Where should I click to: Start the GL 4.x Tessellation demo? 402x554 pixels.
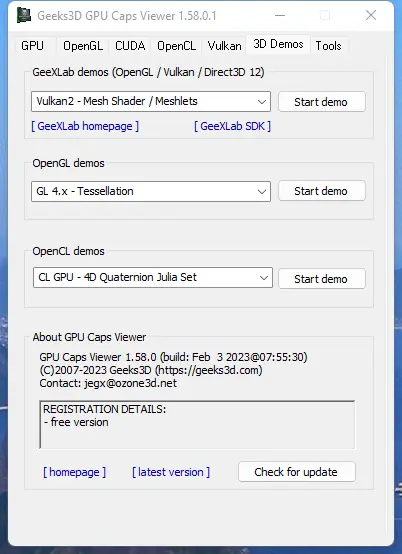coord(322,191)
